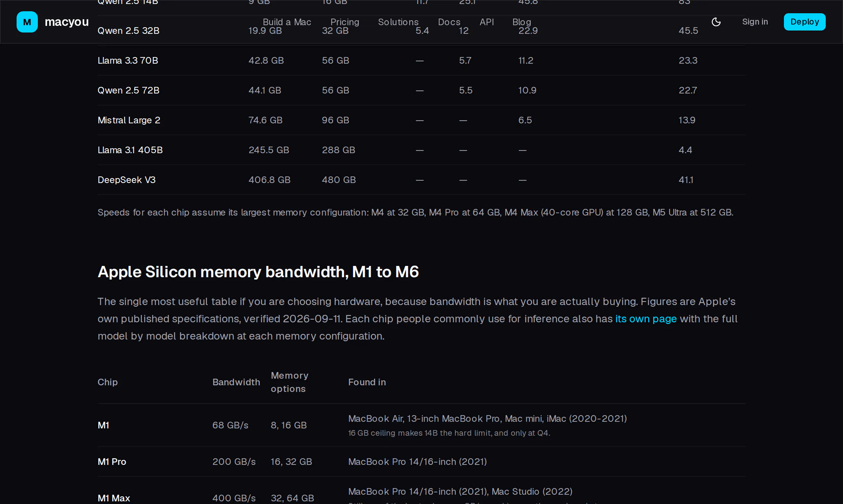This screenshot has height=504, width=843.
Task: Click the Chip column header
Action: [108, 382]
